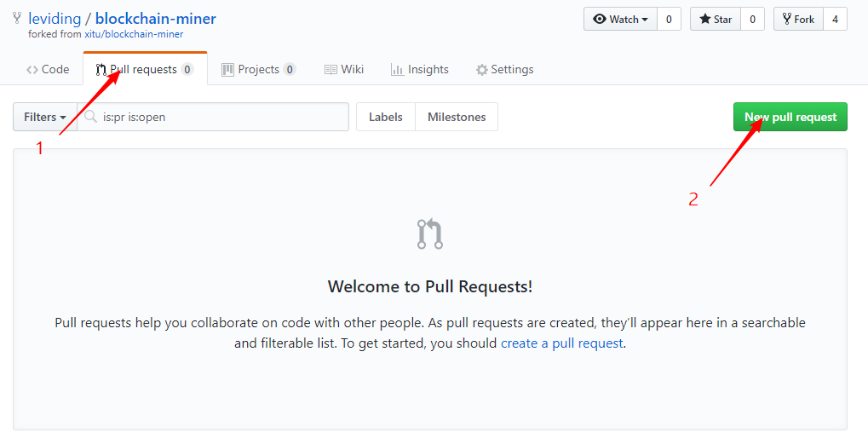Switch to the Insights tab

[x=420, y=69]
